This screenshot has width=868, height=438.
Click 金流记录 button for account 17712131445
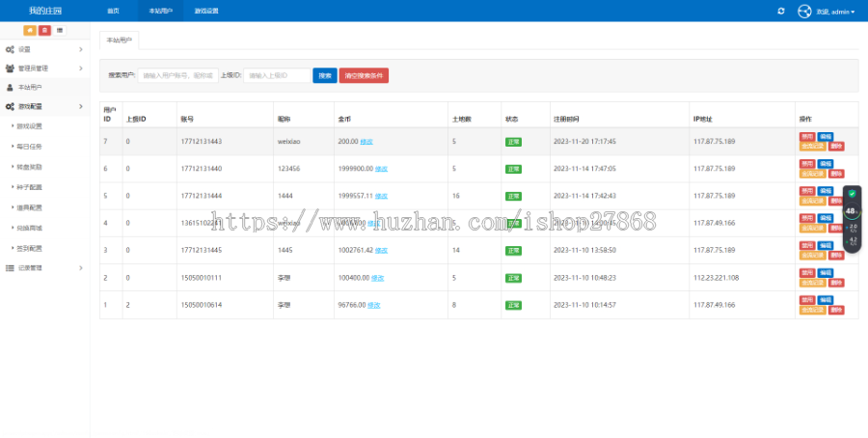(x=813, y=256)
